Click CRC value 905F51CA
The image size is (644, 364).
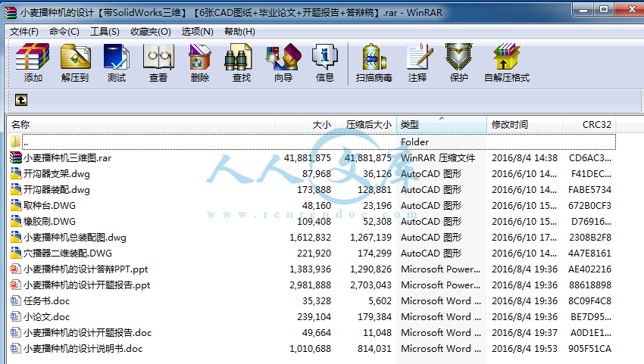pyautogui.click(x=589, y=348)
